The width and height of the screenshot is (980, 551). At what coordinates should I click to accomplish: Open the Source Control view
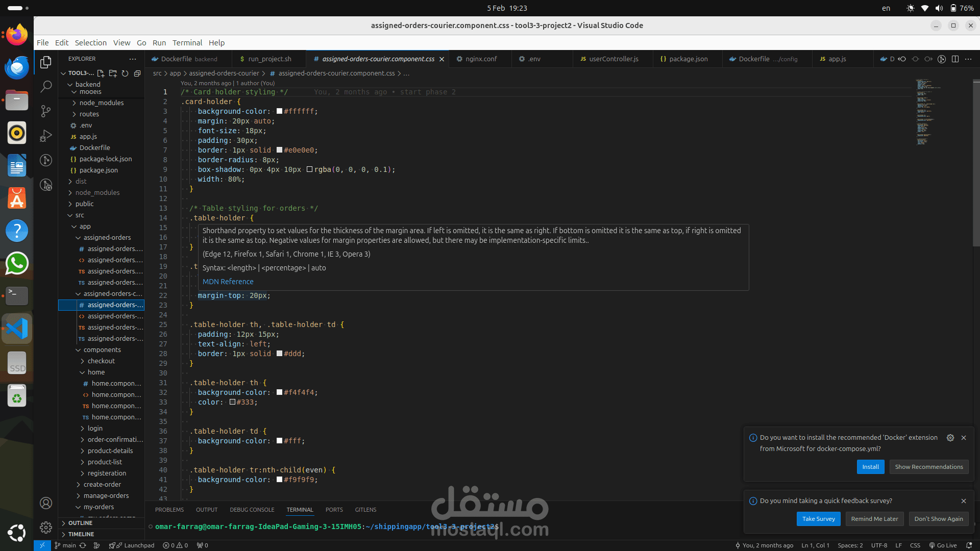point(46,111)
